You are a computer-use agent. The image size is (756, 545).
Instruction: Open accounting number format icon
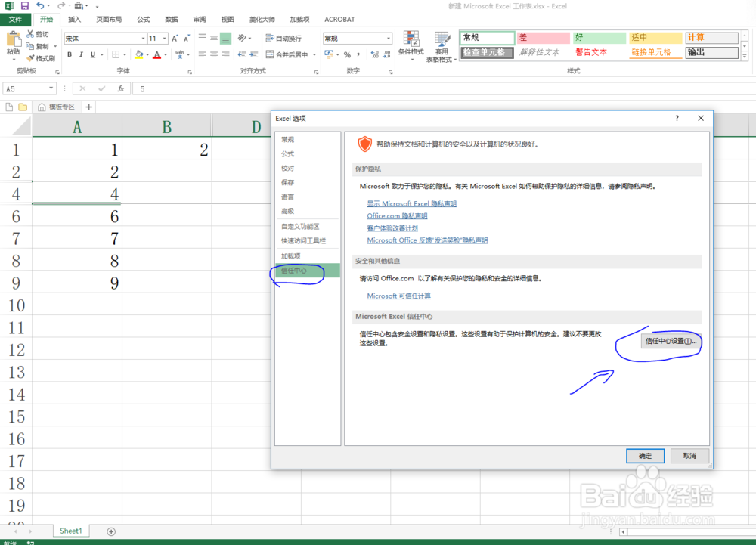click(x=329, y=54)
